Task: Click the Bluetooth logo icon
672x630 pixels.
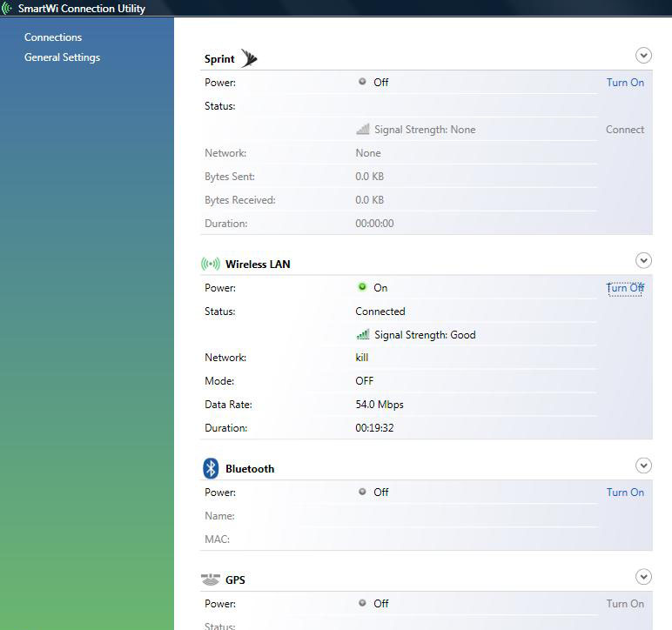Action: click(211, 468)
